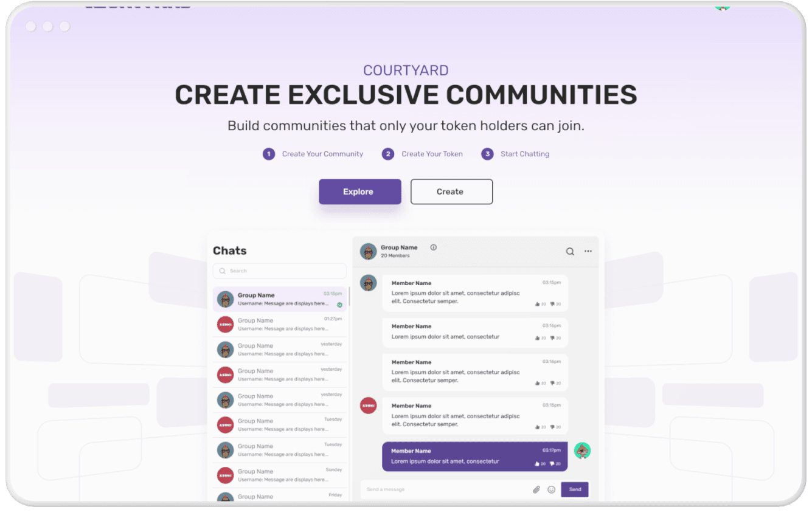Open the emoji picker smiley icon

pyautogui.click(x=552, y=489)
